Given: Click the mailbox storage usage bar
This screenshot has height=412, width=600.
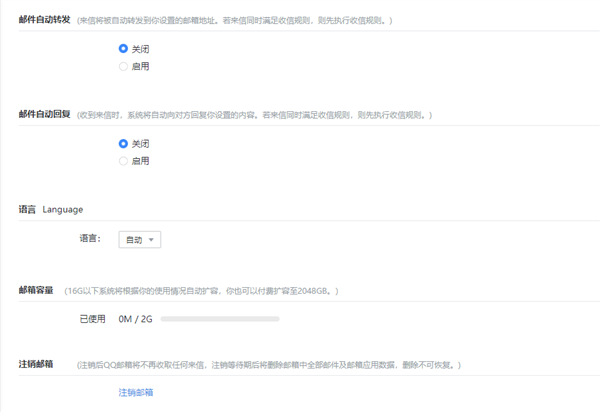Looking at the screenshot, I should (220, 319).
